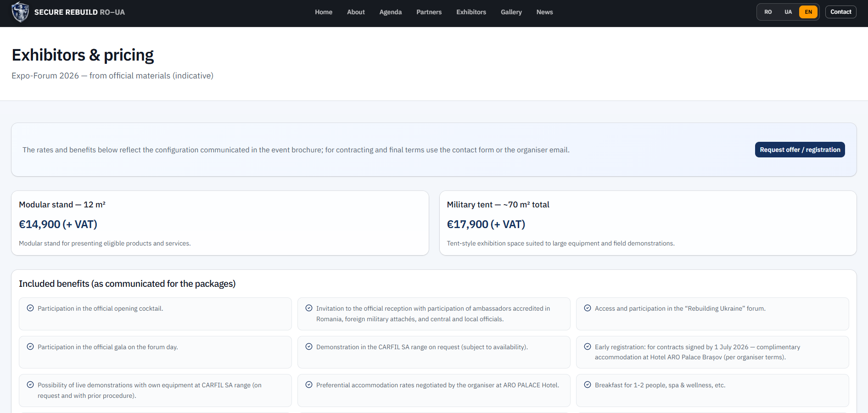Select the Modular stand 12 m² card
868x413 pixels.
coord(220,223)
